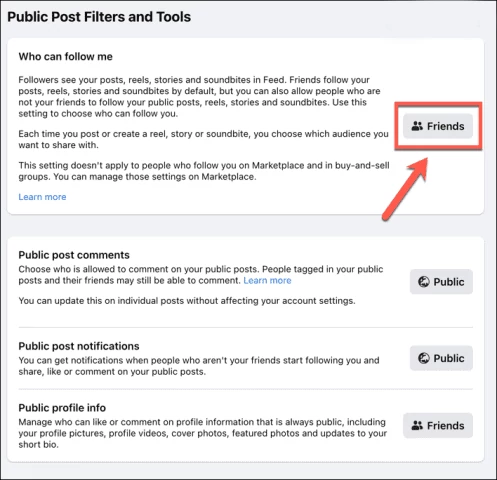
Task: Select the Public post comments heading
Action: (74, 255)
